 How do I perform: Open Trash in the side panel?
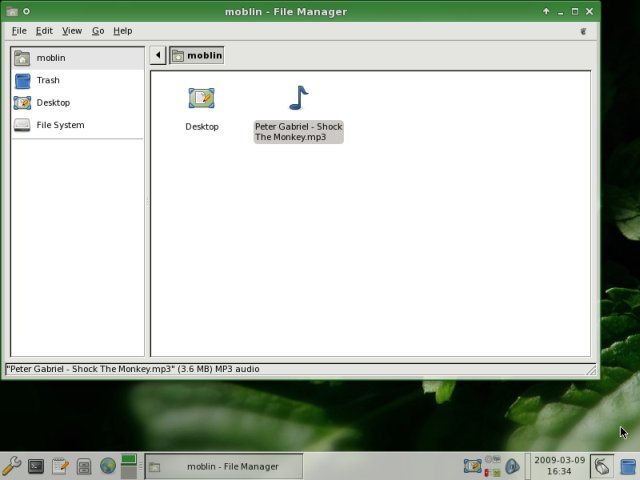(x=48, y=80)
